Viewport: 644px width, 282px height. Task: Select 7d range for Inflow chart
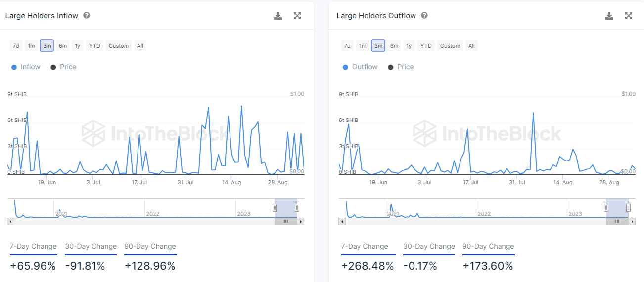[16, 46]
